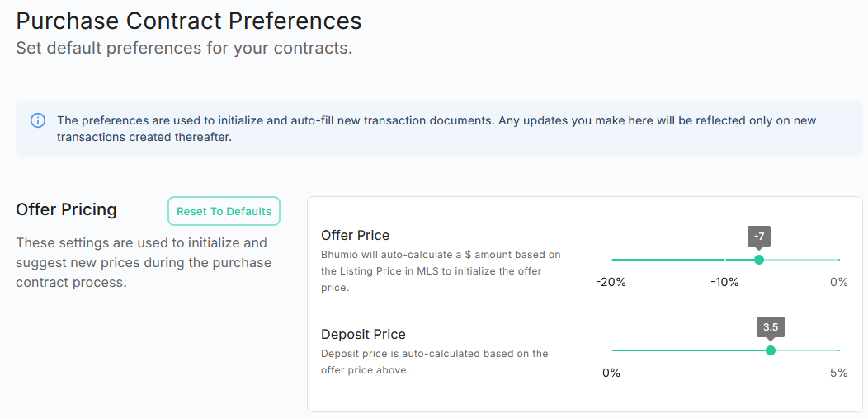Click the 'Set default preferences' subtitle text
Image resolution: width=868 pixels, height=418 pixels.
(x=184, y=48)
